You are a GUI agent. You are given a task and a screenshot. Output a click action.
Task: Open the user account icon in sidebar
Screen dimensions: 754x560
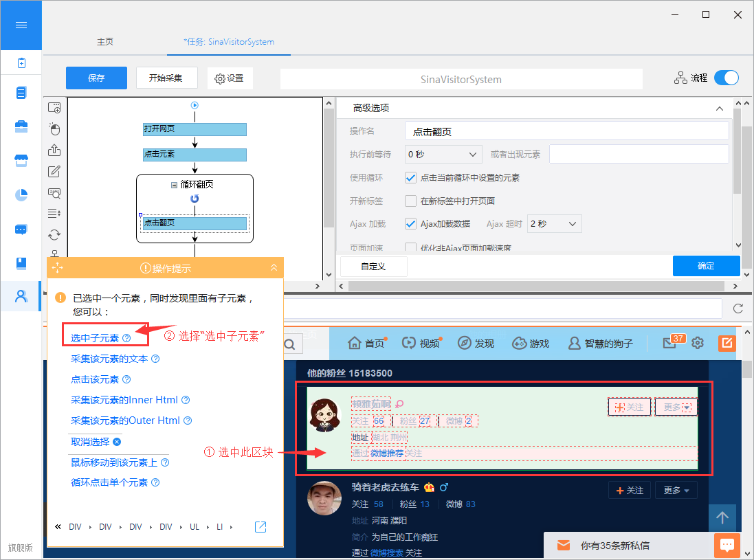point(21,296)
